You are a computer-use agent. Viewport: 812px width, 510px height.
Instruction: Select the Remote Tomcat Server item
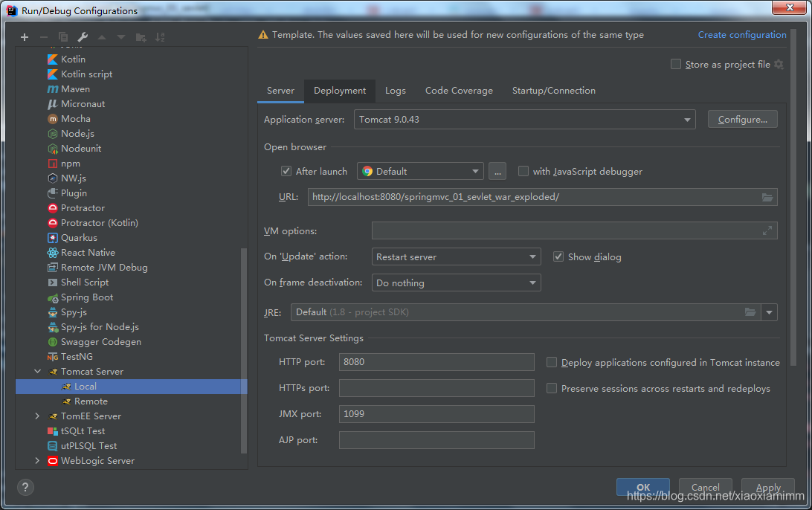point(131,401)
